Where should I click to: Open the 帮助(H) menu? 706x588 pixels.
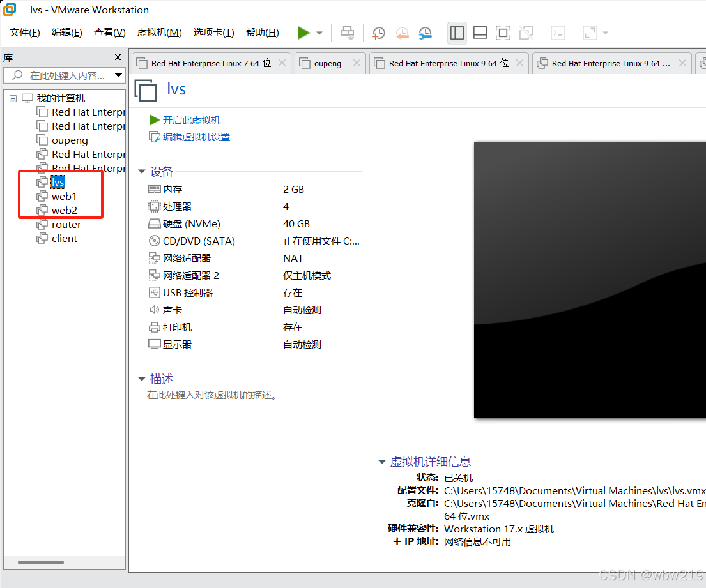(263, 33)
